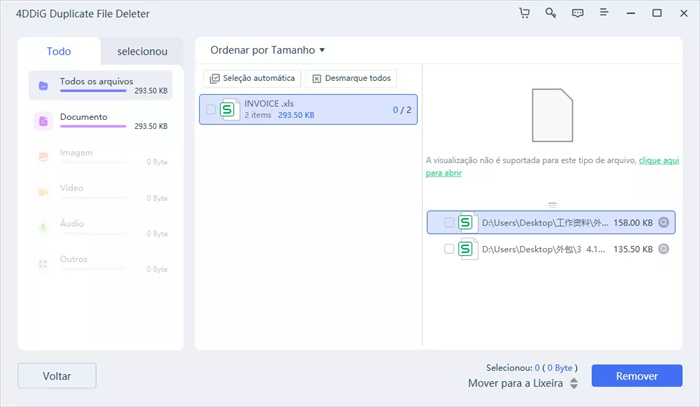
Task: Click the Documento category icon
Action: pyautogui.click(x=43, y=121)
